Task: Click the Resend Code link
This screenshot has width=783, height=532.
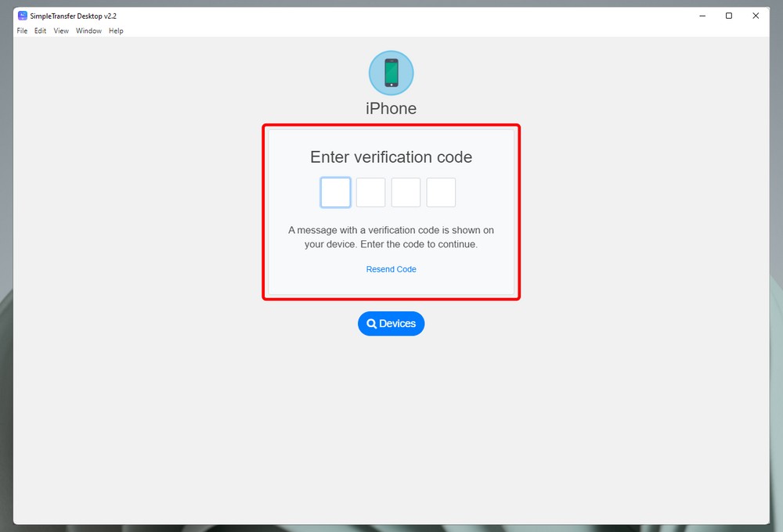Action: tap(391, 269)
